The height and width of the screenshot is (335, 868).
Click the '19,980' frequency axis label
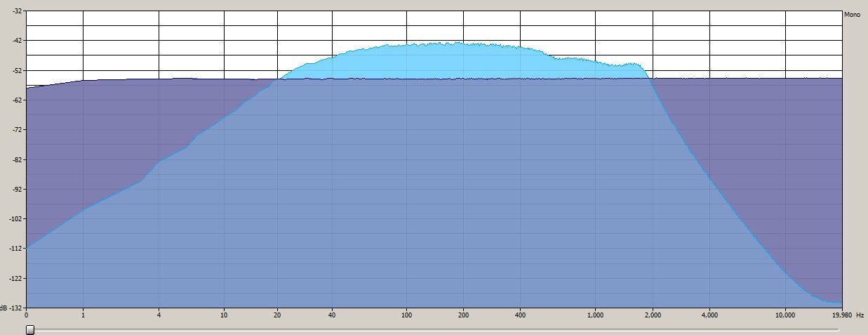click(x=841, y=315)
